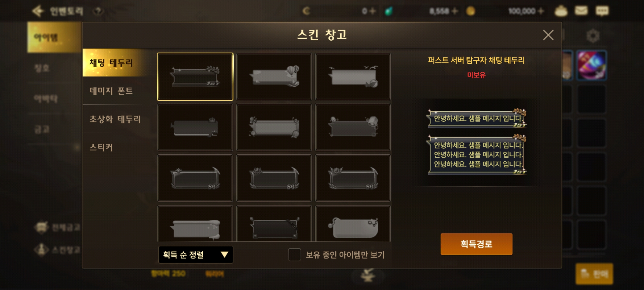Choose the bell-decorated chat border

353,127
